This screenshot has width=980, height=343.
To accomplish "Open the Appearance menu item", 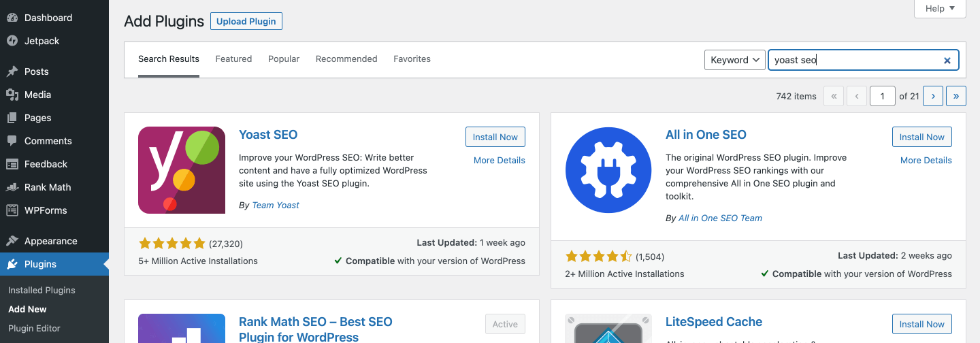I will 54,241.
